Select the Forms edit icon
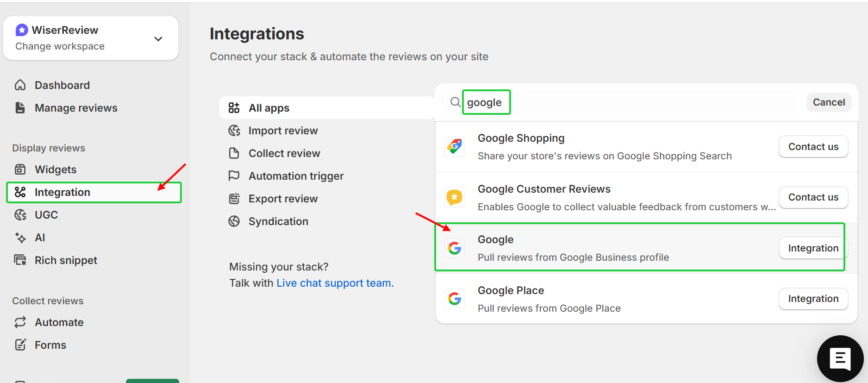Image resolution: width=868 pixels, height=383 pixels. click(20, 345)
